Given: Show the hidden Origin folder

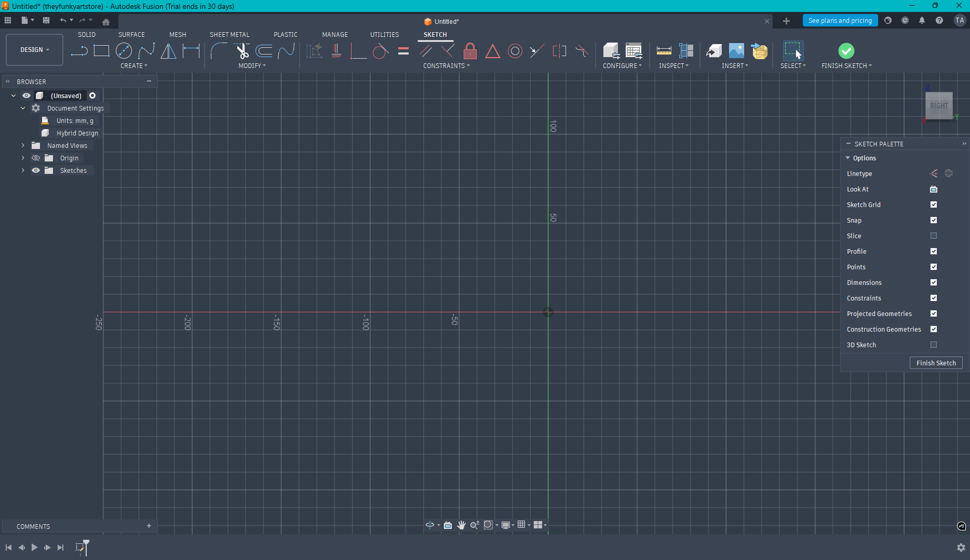Looking at the screenshot, I should 36,158.
